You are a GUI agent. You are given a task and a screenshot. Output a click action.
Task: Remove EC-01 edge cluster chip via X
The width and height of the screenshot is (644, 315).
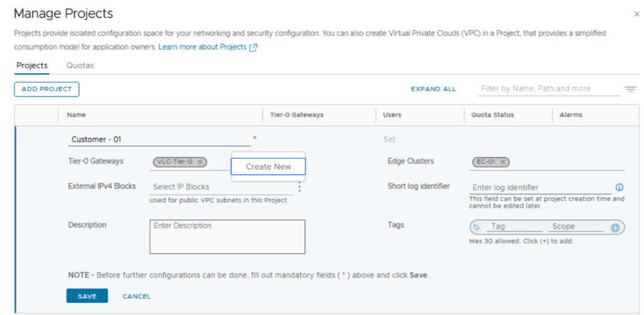[x=503, y=162]
